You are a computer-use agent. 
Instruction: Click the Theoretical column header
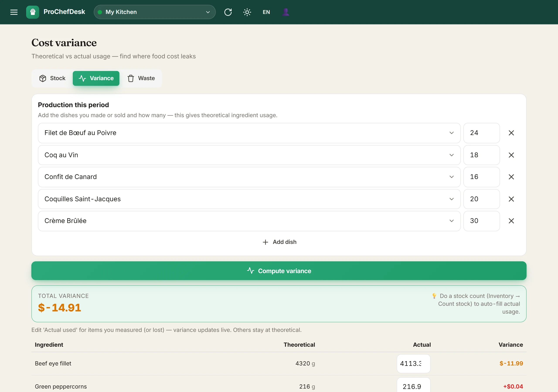point(299,345)
